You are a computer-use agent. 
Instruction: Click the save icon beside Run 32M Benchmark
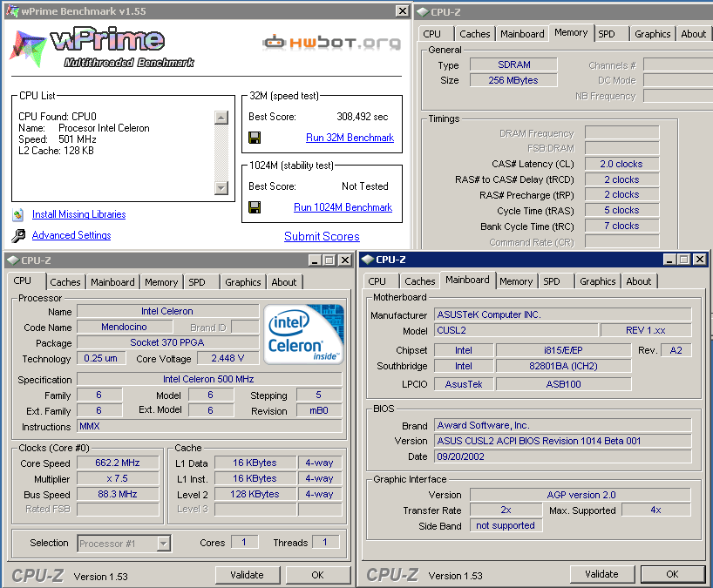click(x=255, y=138)
